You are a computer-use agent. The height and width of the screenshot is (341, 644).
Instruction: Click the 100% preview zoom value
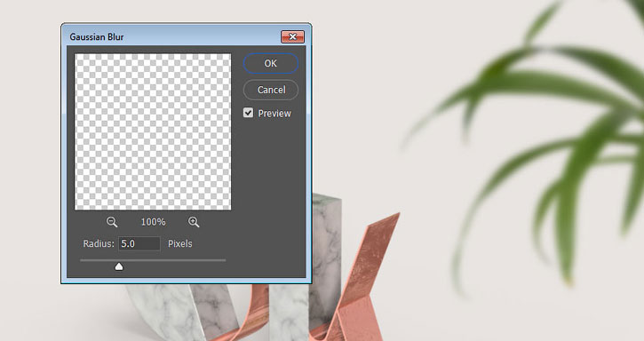(x=153, y=222)
